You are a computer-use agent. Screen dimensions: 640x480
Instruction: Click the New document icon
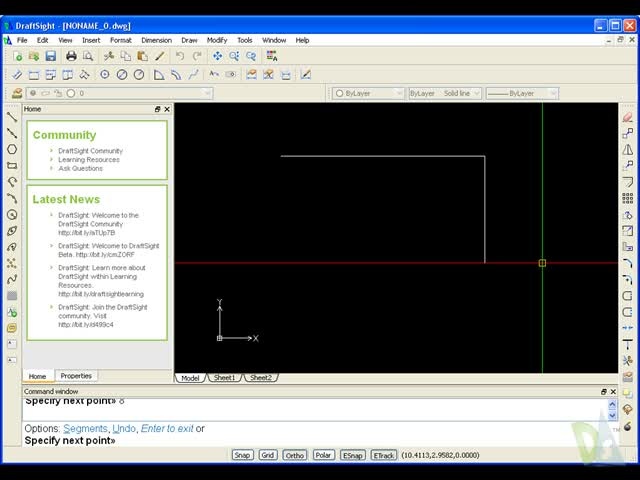tap(16, 56)
